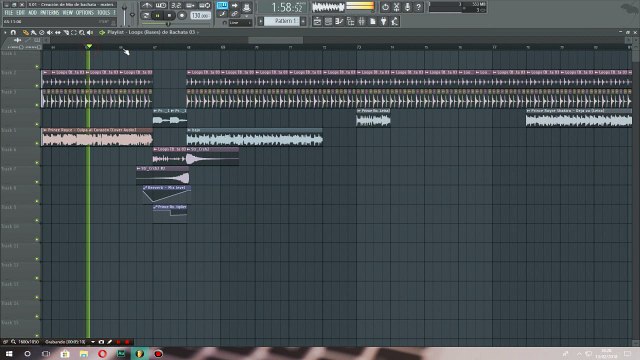Open the Windows Start menu
Image resolution: width=640 pixels, height=360 pixels.
[9, 353]
